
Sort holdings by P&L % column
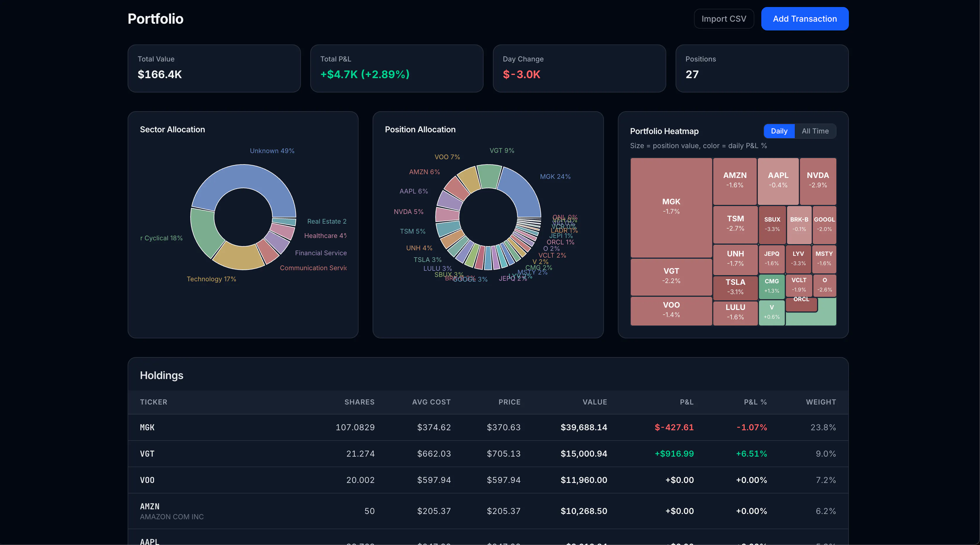755,402
